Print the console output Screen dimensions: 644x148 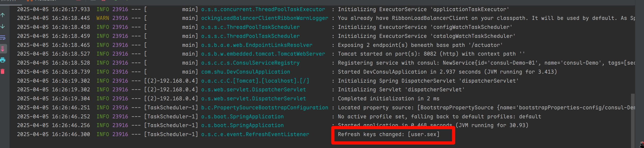(x=3, y=60)
